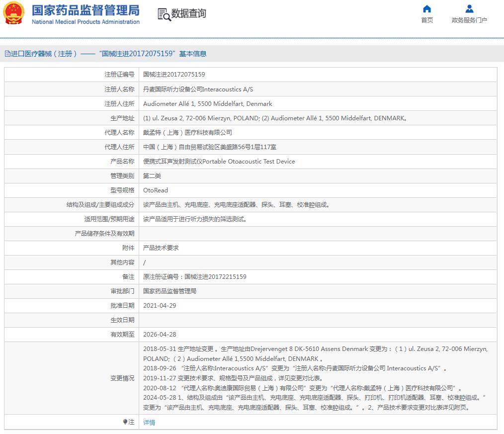504x434 pixels.
Task: Select intended use text 听力损失的筛选测试
Action: tap(195, 219)
